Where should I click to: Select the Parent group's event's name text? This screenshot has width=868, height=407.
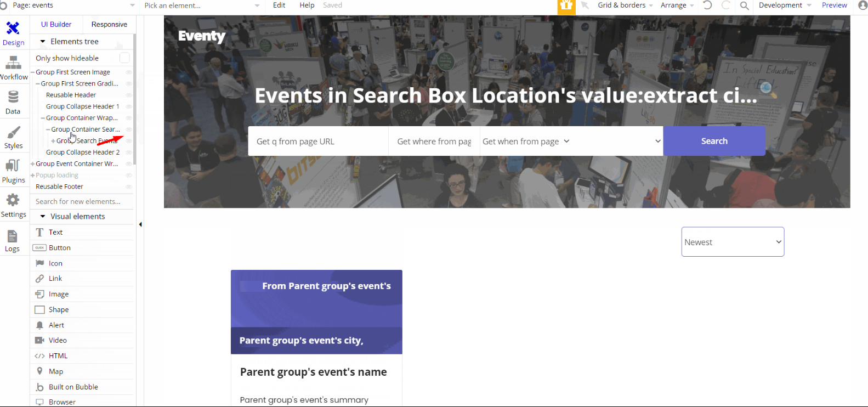(314, 372)
